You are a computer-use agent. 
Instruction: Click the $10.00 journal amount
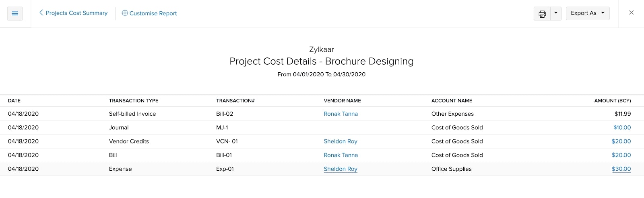click(622, 128)
